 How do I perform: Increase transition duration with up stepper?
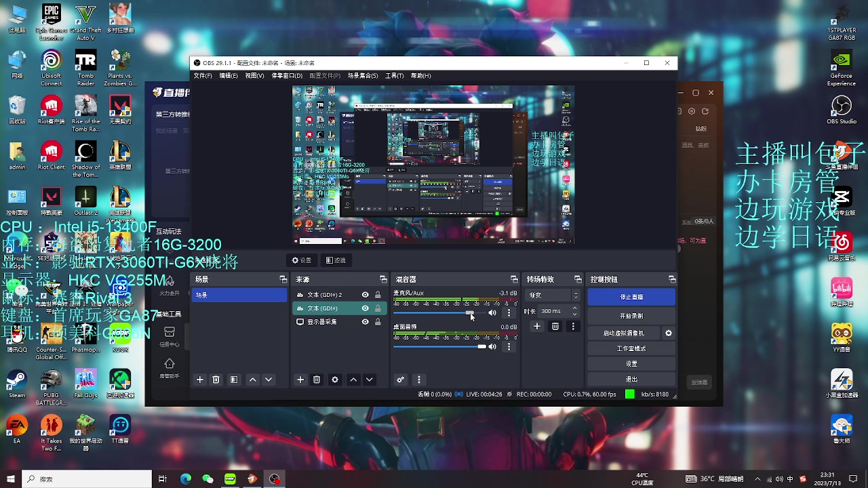(575, 308)
